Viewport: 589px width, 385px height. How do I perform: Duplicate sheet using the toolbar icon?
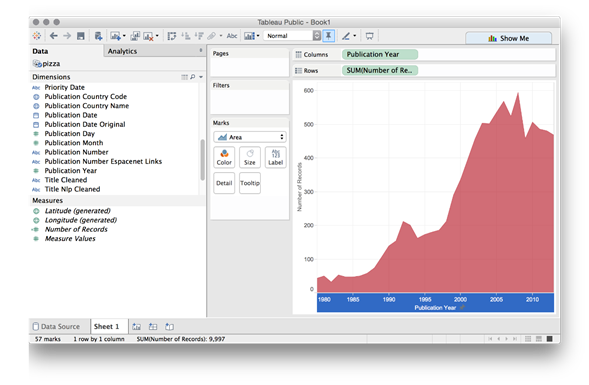(x=135, y=36)
